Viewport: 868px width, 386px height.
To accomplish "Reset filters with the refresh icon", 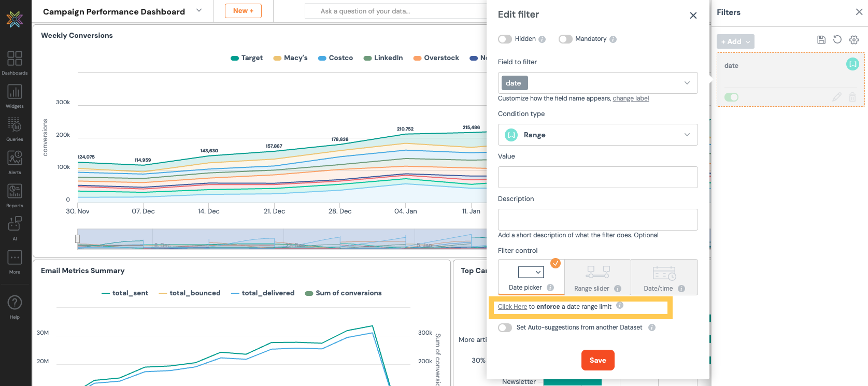I will 837,40.
